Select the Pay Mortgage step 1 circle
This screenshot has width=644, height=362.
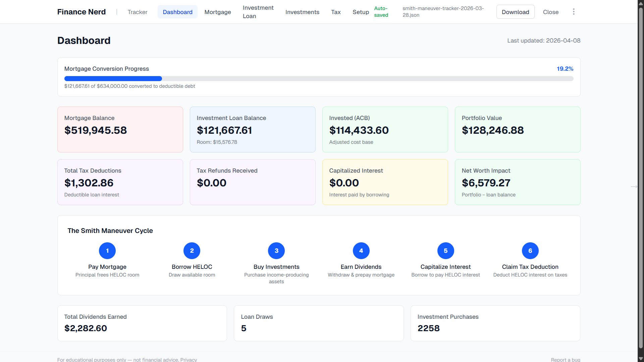(x=107, y=250)
